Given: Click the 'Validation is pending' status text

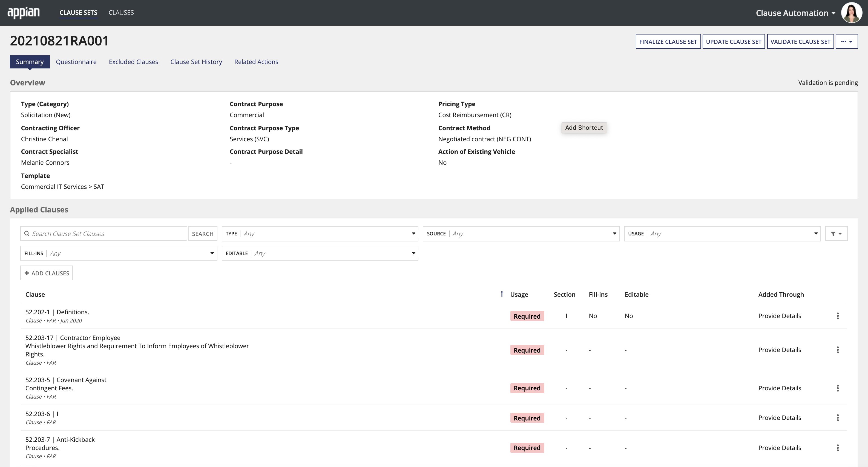Looking at the screenshot, I should coord(827,83).
